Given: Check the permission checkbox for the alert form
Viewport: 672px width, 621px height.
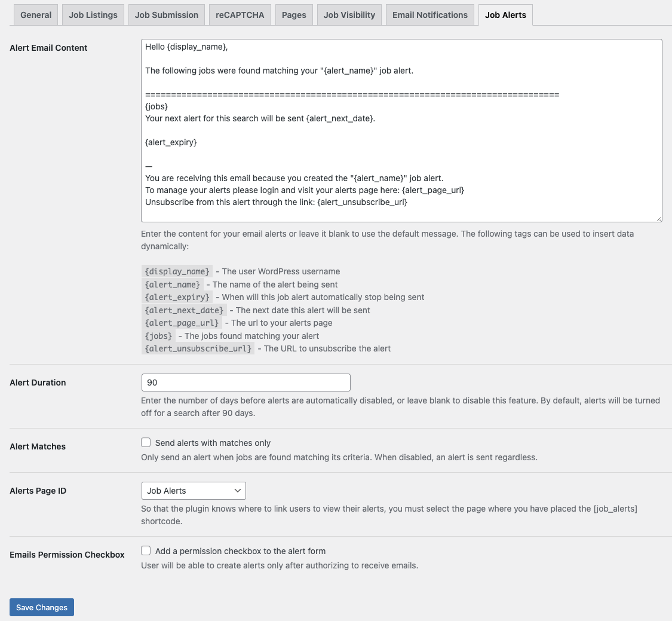Looking at the screenshot, I should pyautogui.click(x=146, y=550).
